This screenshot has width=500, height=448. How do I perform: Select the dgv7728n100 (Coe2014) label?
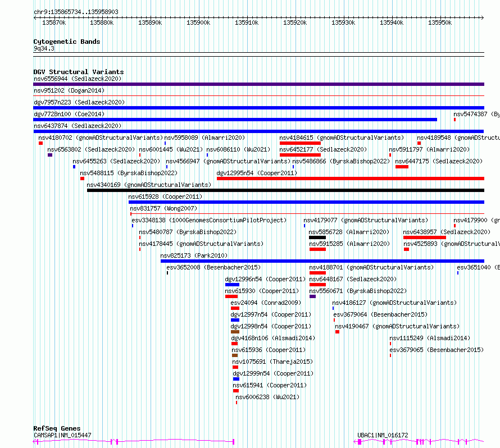(x=69, y=114)
